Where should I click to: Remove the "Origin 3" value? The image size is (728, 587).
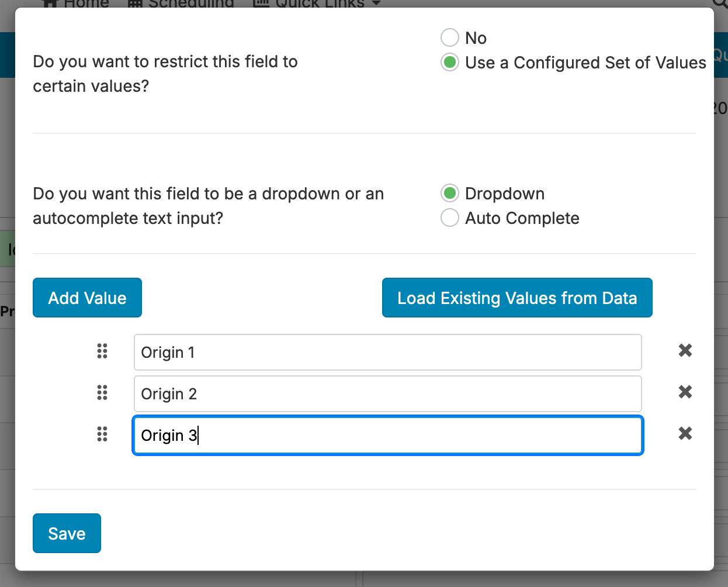684,433
